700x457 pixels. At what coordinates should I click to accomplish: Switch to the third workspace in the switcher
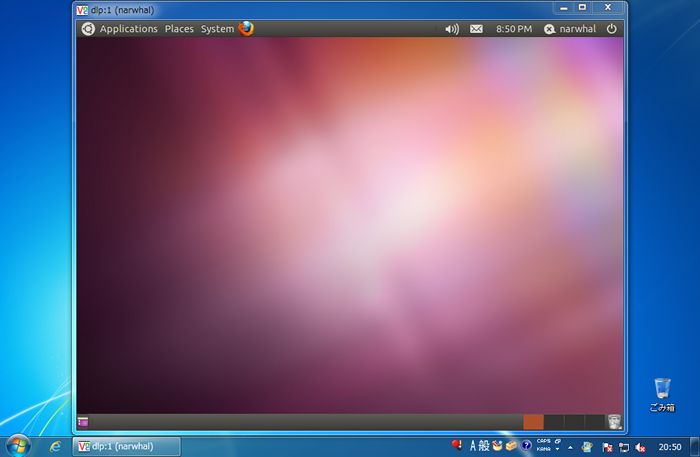pos(574,422)
